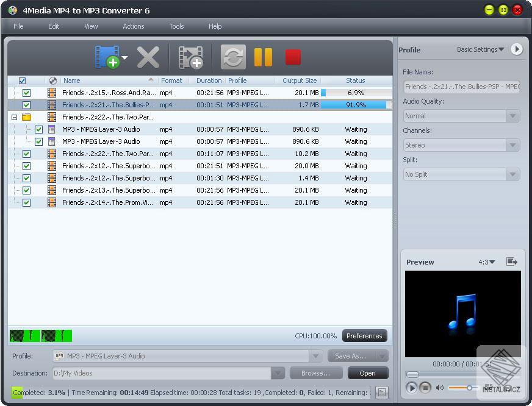Click the film icon of Friends 2x15 row
Screen dimensions: 532x406
(x=52, y=93)
